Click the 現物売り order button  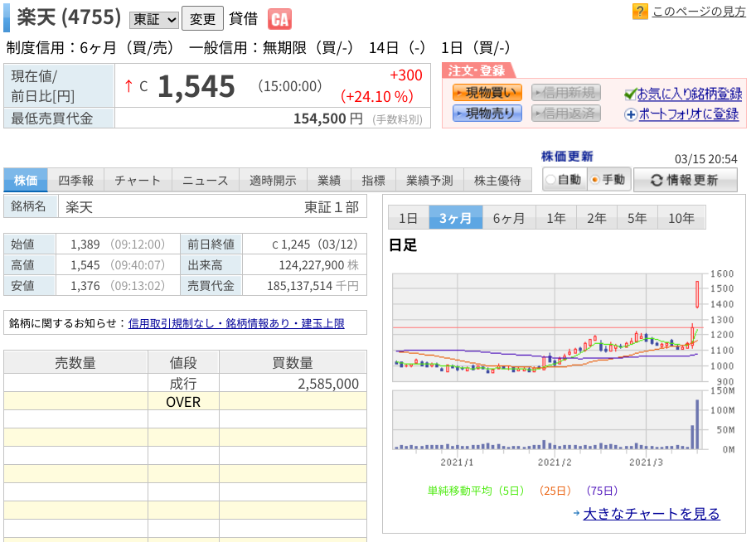(487, 114)
